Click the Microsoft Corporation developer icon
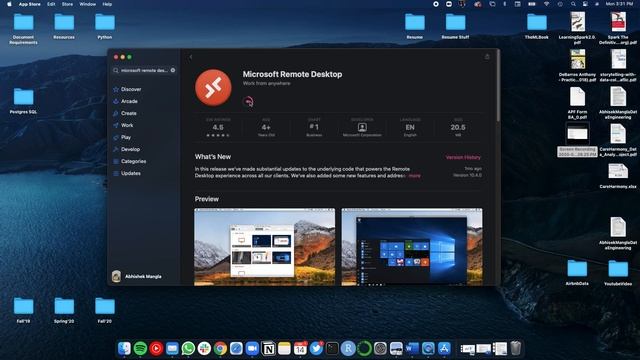640x360 pixels. 362,127
